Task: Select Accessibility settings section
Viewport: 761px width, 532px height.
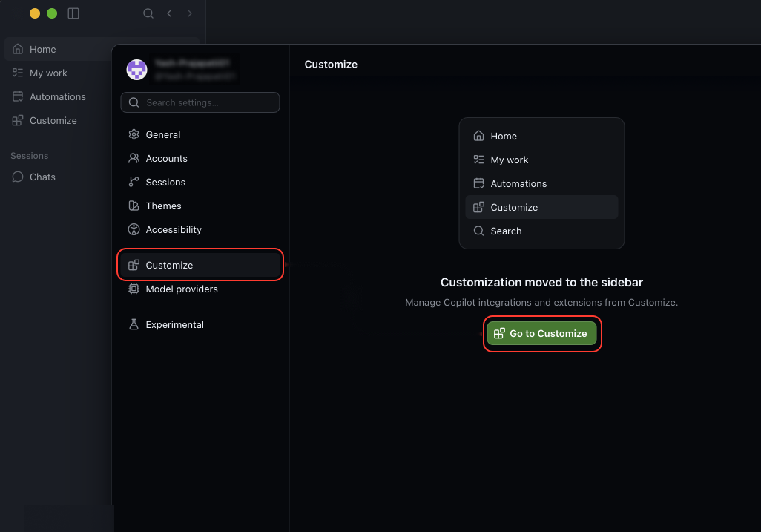Action: (x=200, y=229)
